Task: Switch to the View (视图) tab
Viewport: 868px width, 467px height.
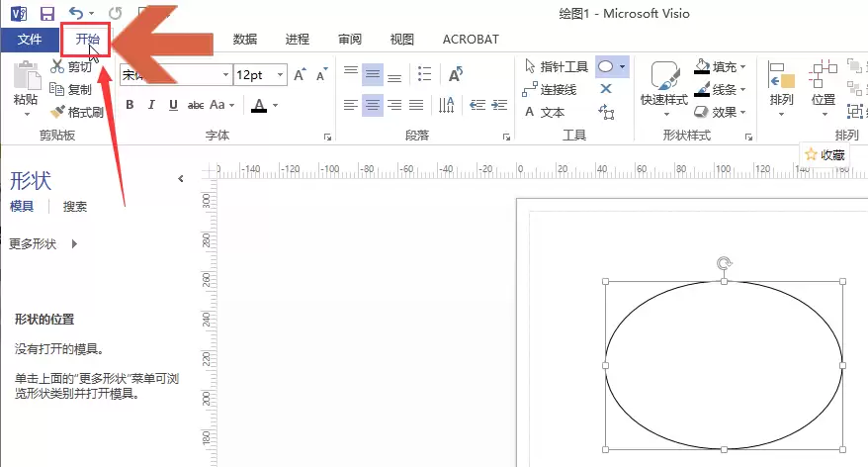Action: (x=402, y=40)
